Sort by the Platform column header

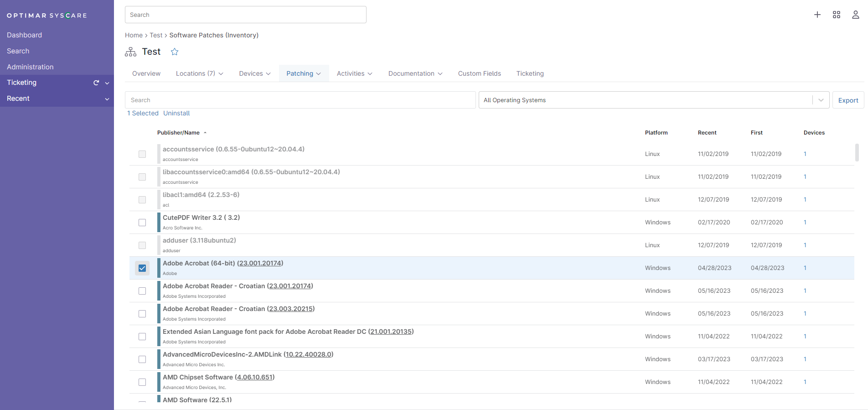(656, 133)
